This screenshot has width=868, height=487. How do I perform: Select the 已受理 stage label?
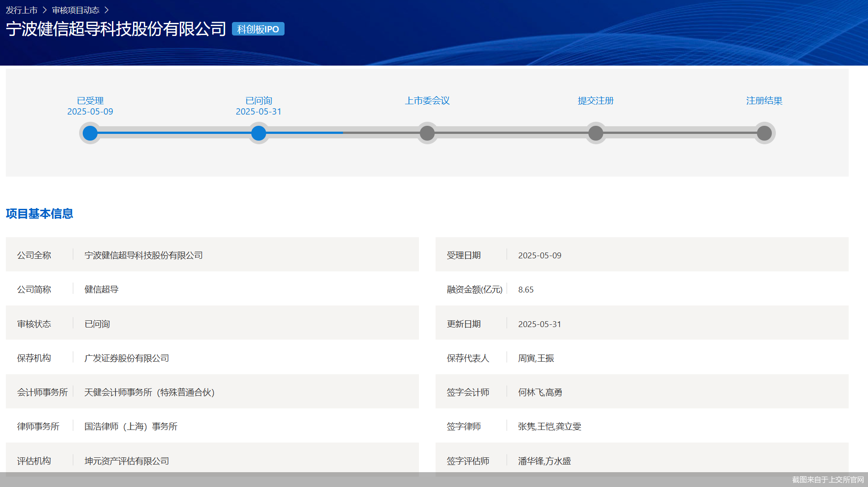90,101
